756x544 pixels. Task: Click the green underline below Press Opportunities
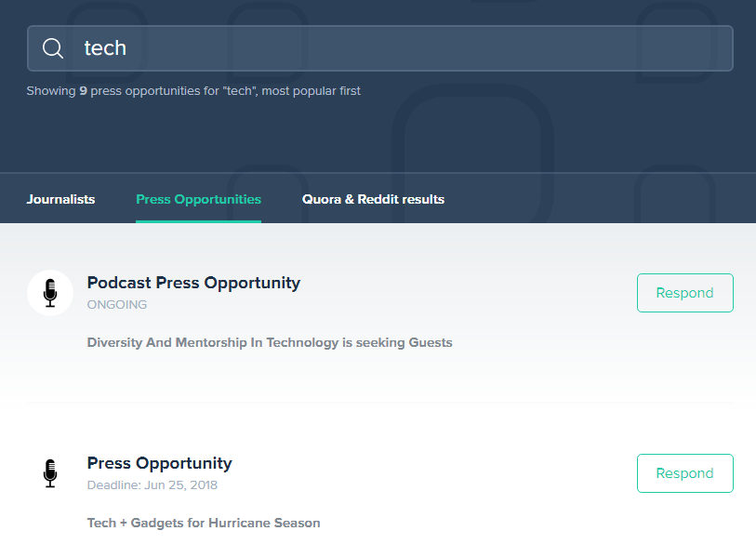(198, 221)
